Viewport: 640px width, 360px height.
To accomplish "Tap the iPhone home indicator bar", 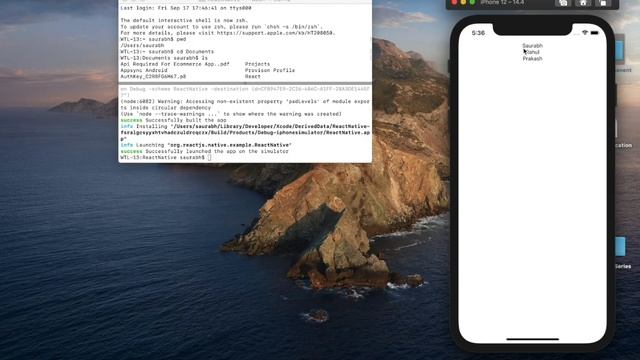I will (x=532, y=339).
